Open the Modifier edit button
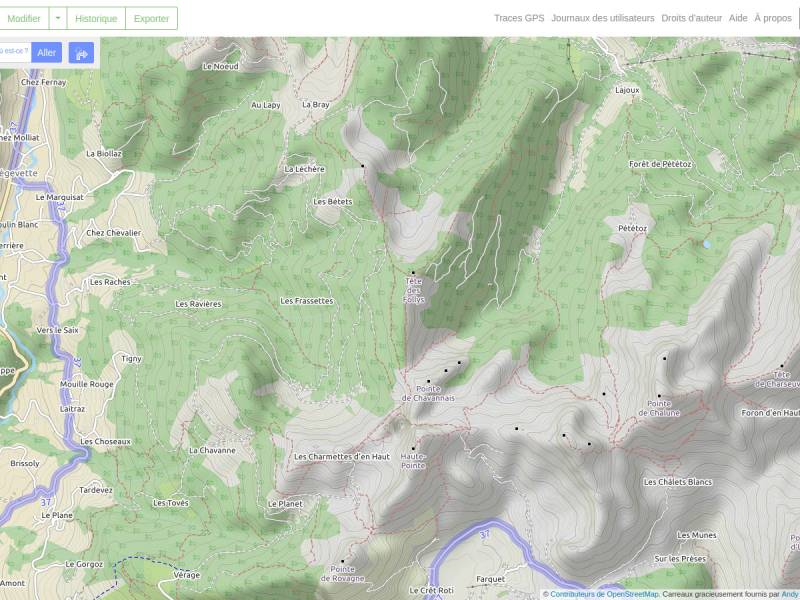 [22, 18]
